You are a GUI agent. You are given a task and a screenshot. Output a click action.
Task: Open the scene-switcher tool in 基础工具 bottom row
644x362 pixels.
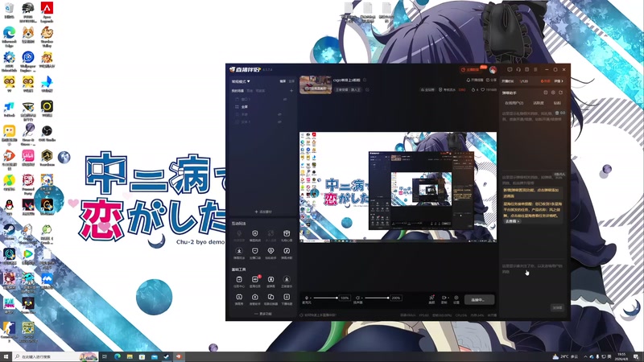270,299
